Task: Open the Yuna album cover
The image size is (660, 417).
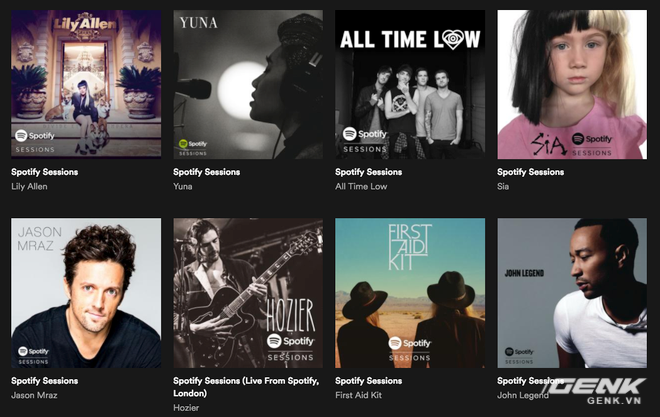Action: [x=248, y=84]
